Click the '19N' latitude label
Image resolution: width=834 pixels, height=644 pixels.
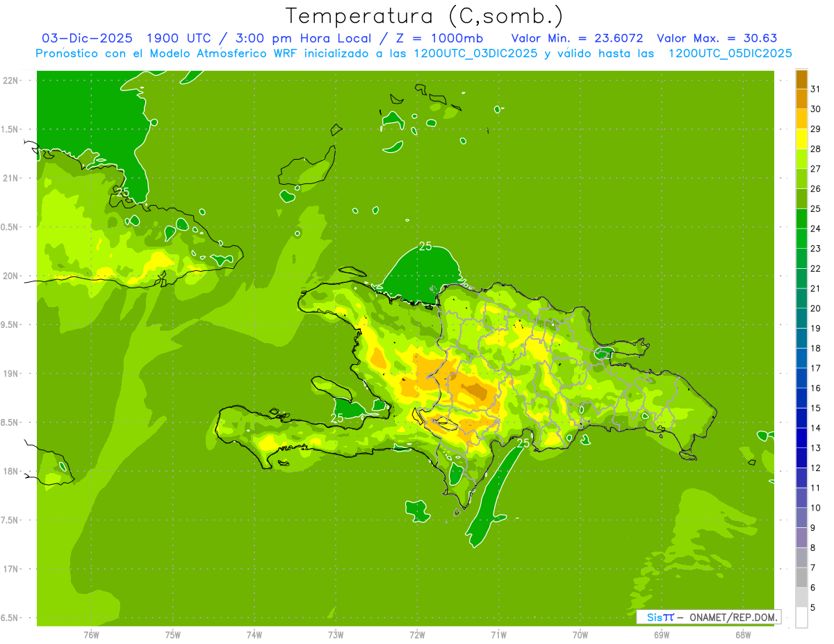[10, 374]
